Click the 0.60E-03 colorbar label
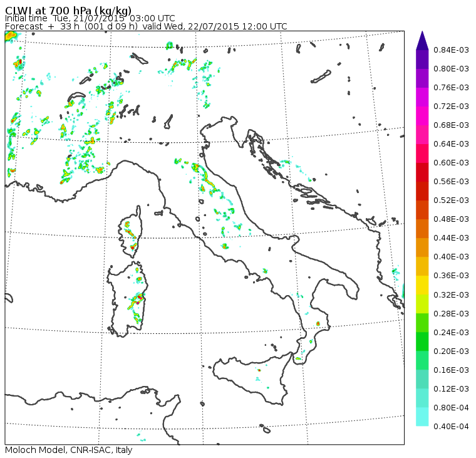 point(451,163)
